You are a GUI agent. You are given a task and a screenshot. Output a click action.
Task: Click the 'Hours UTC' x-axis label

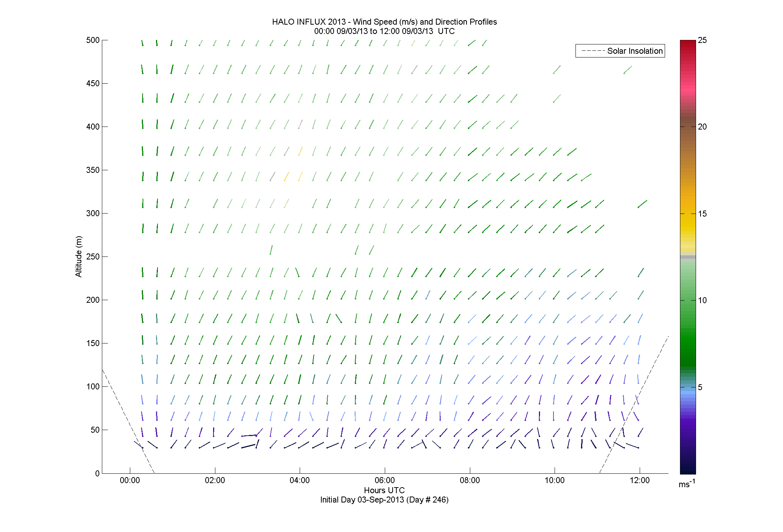pos(384,490)
